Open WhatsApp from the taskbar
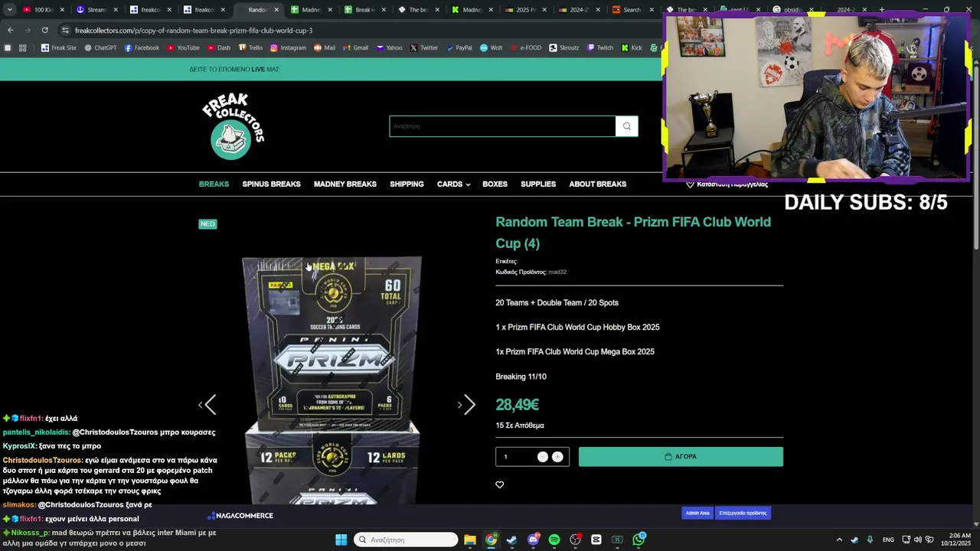 639,540
